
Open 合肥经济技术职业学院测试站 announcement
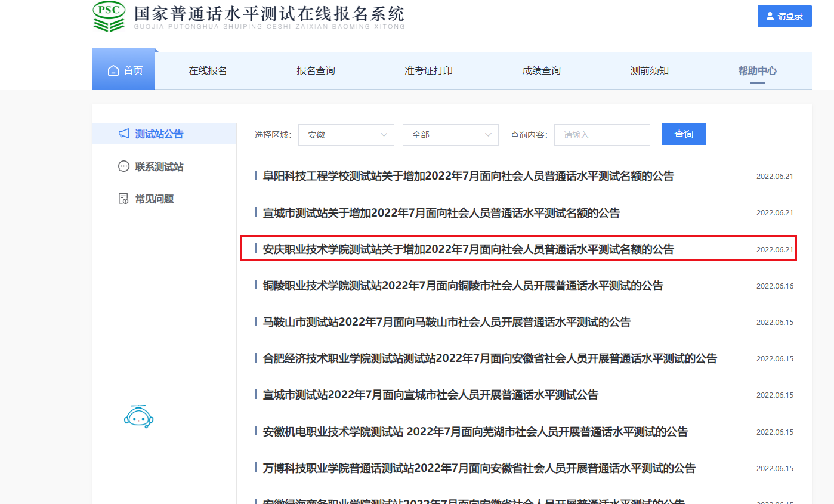(x=490, y=358)
